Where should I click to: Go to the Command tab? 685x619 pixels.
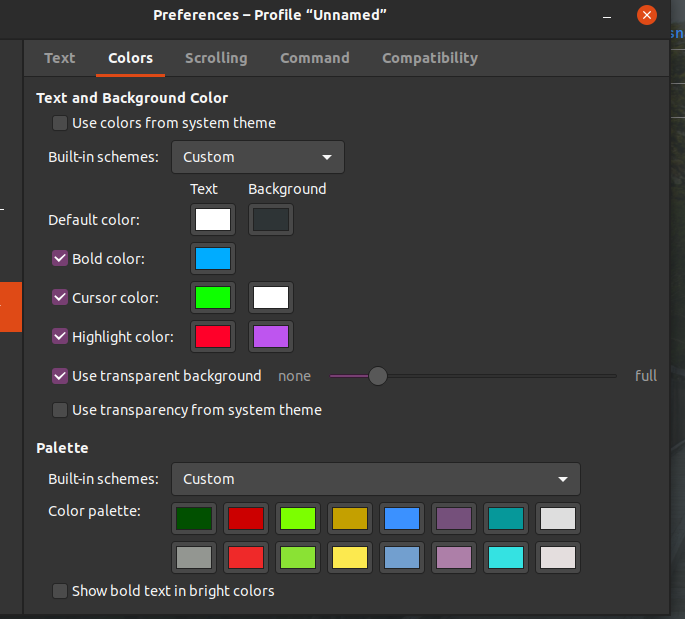(315, 58)
